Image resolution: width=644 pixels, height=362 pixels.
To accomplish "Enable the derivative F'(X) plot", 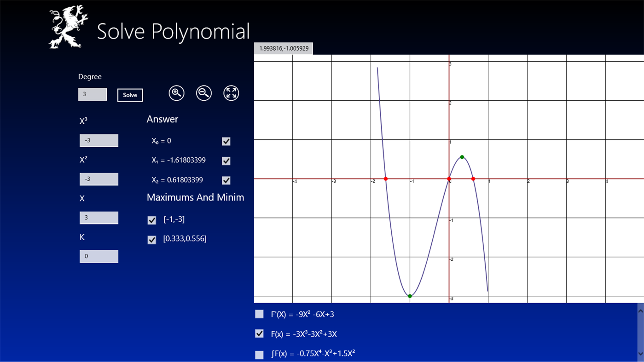I will point(259,314).
